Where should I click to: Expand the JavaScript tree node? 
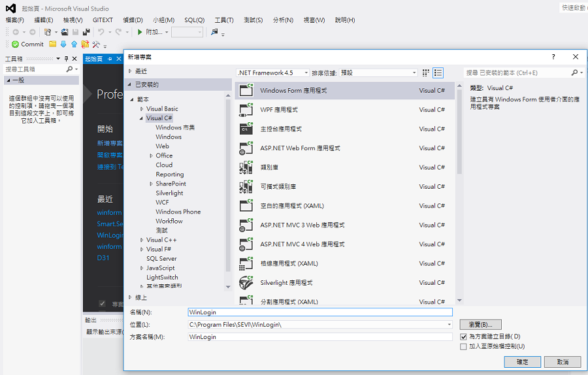pos(142,268)
